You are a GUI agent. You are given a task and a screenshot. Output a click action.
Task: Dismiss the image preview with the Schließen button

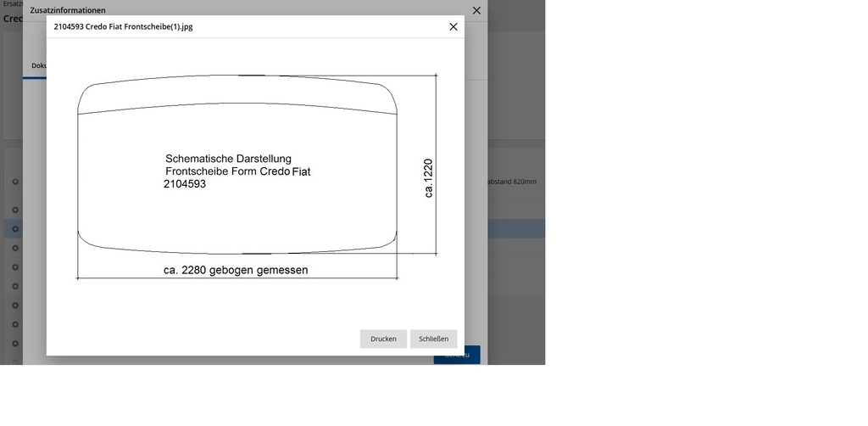click(x=433, y=339)
